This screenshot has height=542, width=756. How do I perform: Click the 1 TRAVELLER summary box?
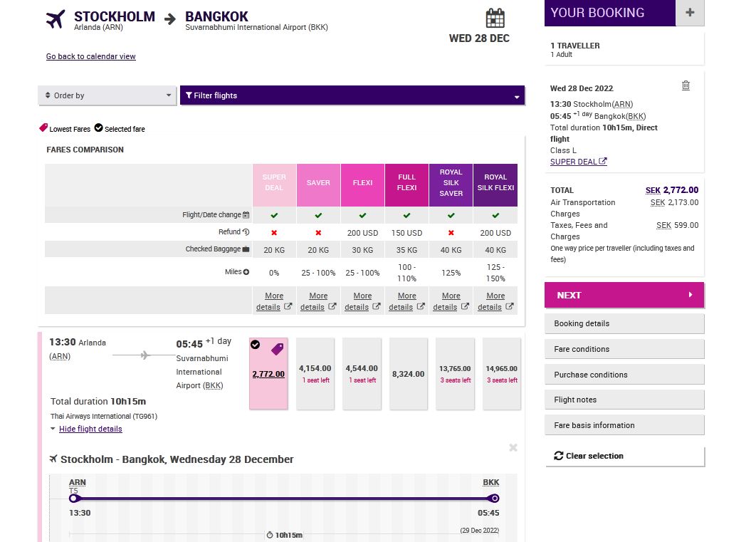click(624, 49)
